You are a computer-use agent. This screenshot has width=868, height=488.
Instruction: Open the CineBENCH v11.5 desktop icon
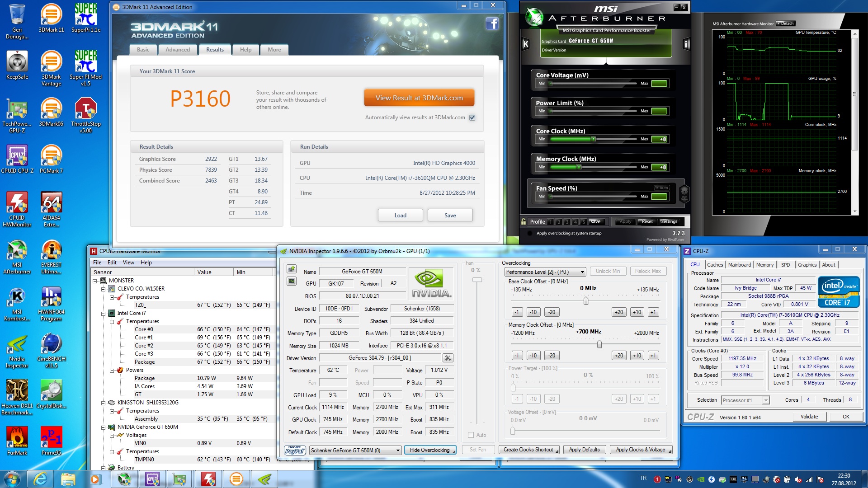pos(51,350)
